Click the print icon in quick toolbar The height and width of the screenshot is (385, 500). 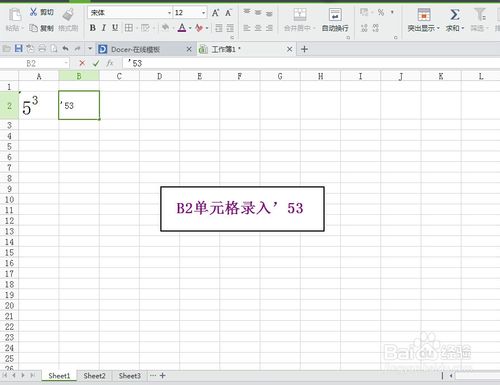[x=42, y=49]
